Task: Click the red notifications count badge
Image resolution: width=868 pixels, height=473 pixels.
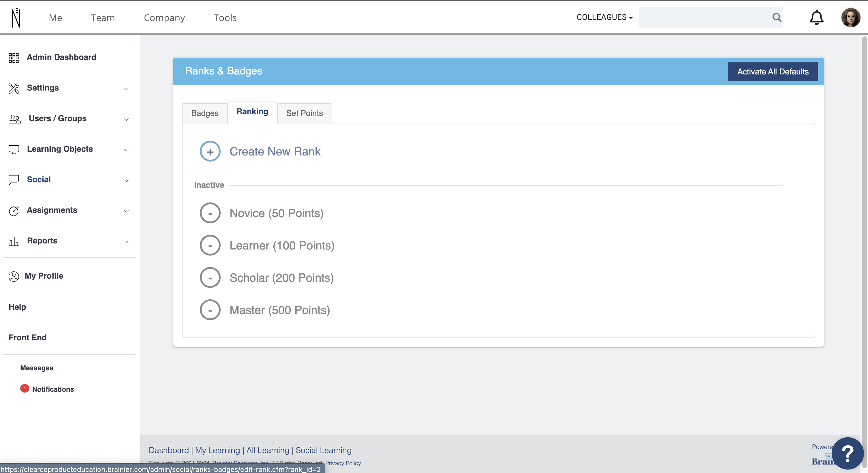Action: (x=25, y=388)
